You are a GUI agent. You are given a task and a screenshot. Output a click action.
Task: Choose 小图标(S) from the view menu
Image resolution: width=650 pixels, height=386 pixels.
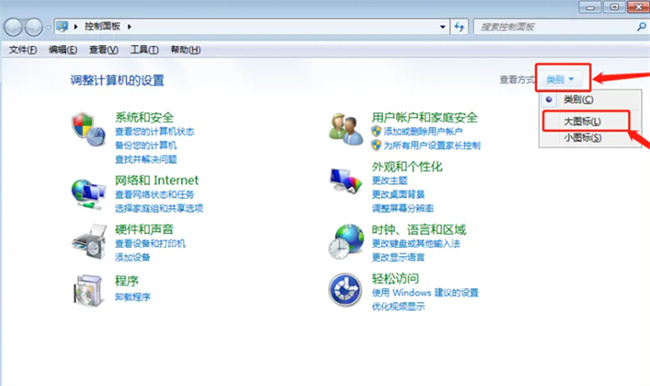pyautogui.click(x=582, y=137)
